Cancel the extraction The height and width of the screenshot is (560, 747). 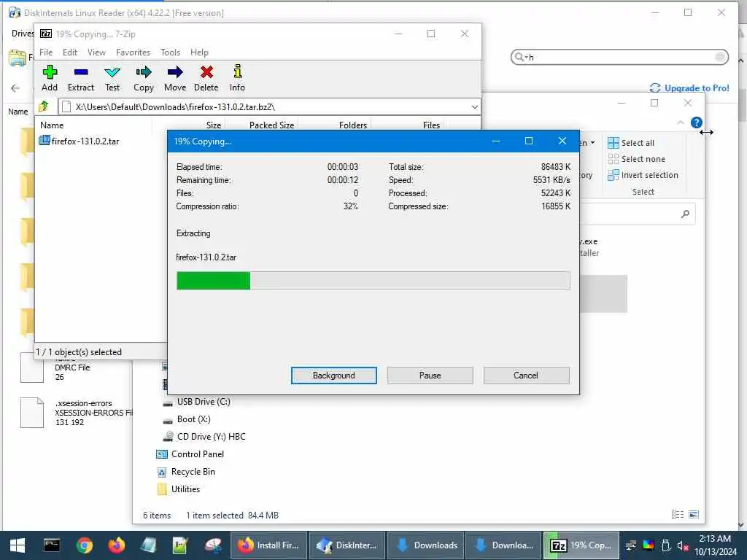(526, 376)
